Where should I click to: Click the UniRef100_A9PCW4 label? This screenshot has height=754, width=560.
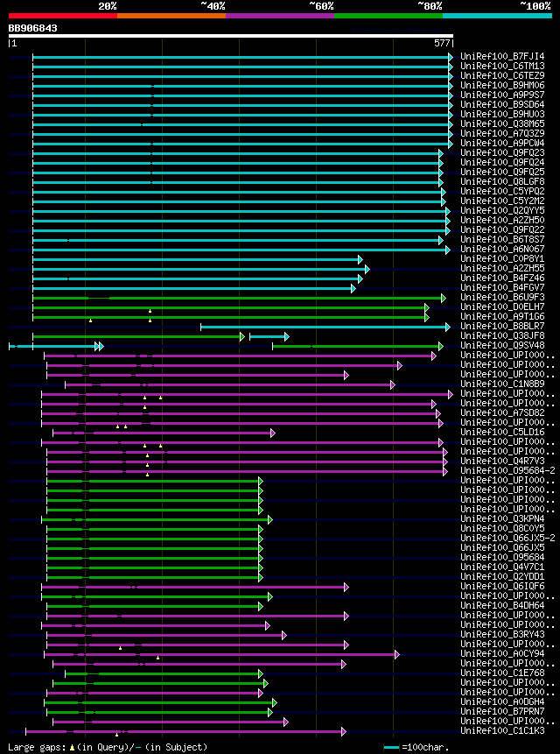502,144
